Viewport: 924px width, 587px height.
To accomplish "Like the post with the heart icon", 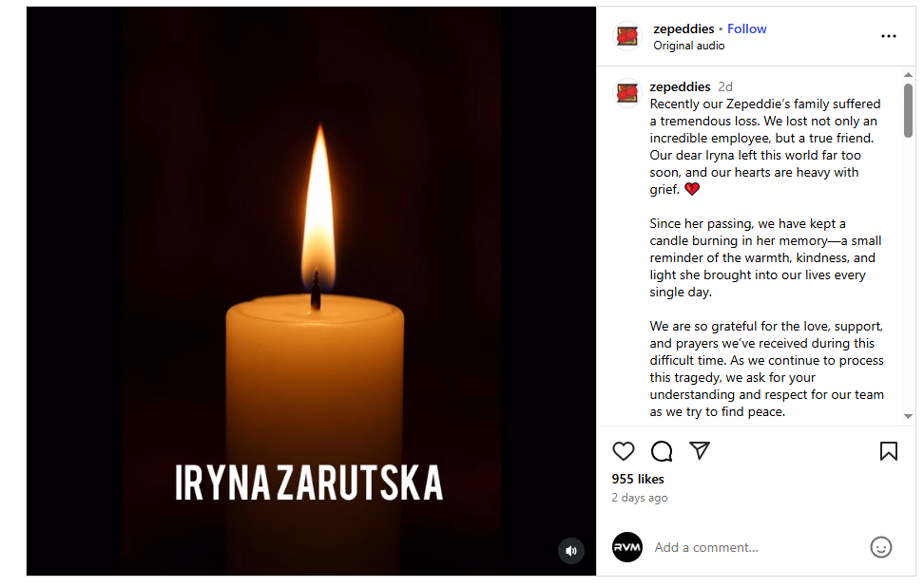I will 623,451.
